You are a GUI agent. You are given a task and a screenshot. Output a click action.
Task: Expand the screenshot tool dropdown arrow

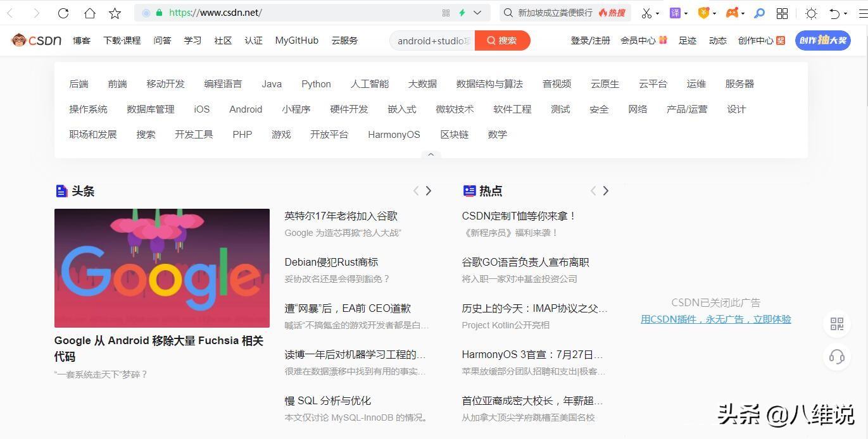657,13
